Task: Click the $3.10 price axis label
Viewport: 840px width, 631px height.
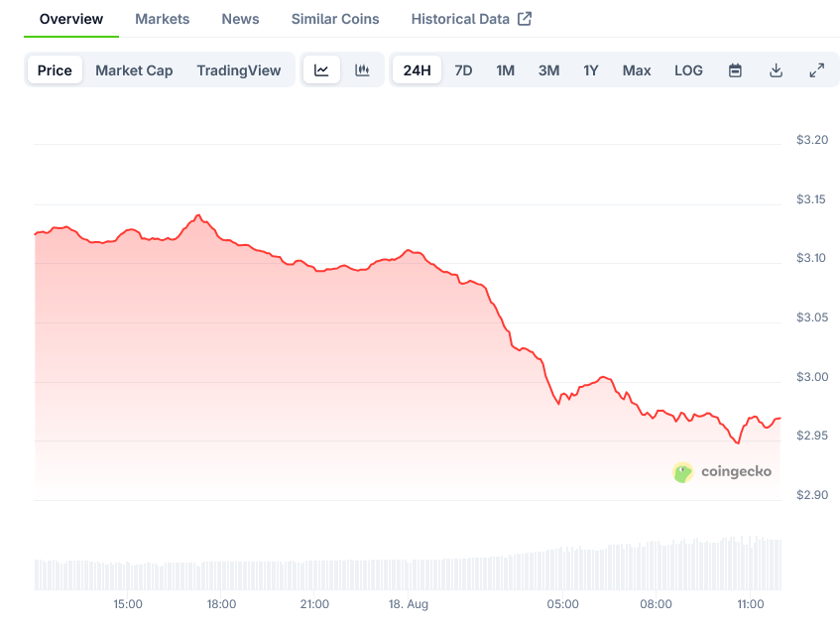Action: pyautogui.click(x=811, y=258)
